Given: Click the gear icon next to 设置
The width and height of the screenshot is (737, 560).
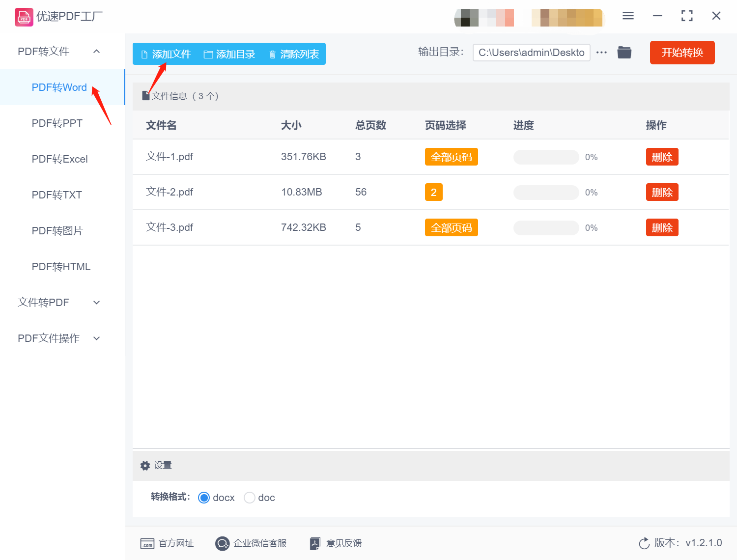Looking at the screenshot, I should pos(145,466).
